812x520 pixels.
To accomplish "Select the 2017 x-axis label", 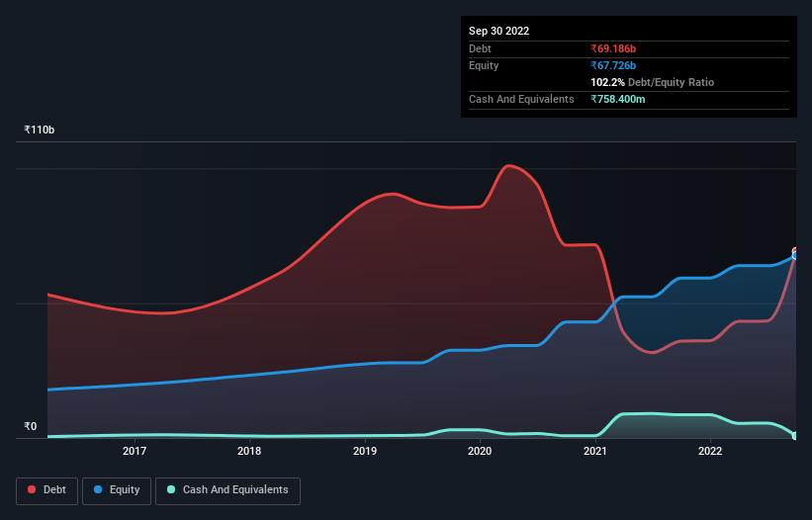I will pyautogui.click(x=135, y=451).
